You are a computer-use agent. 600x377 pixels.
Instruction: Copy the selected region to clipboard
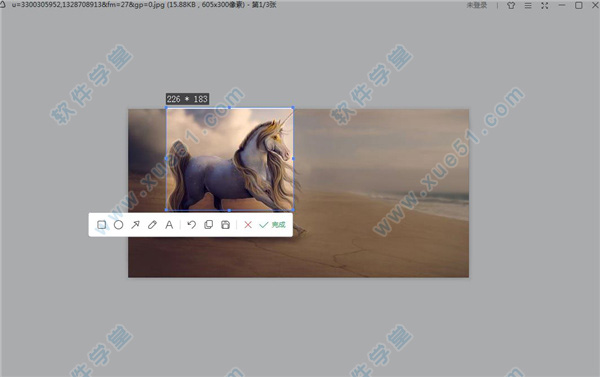click(209, 225)
